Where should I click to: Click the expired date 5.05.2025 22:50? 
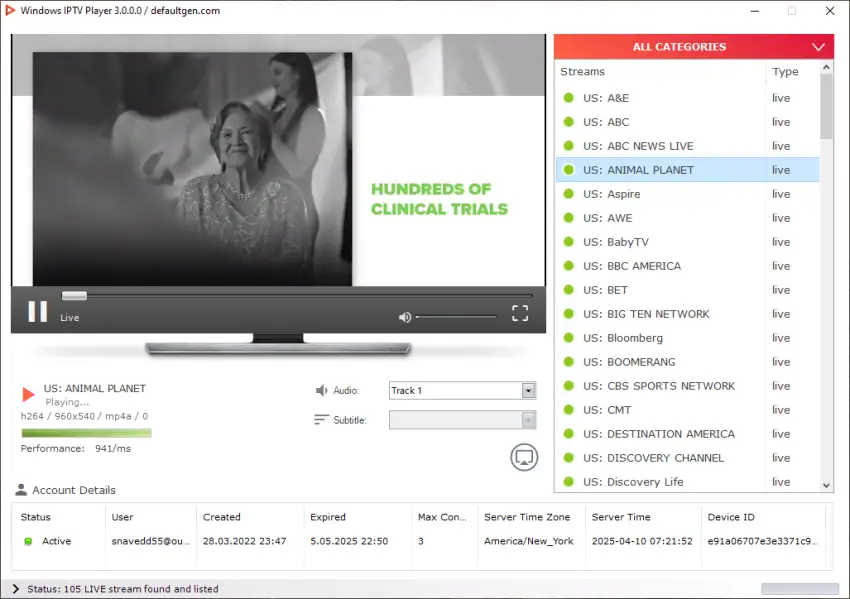(349, 541)
